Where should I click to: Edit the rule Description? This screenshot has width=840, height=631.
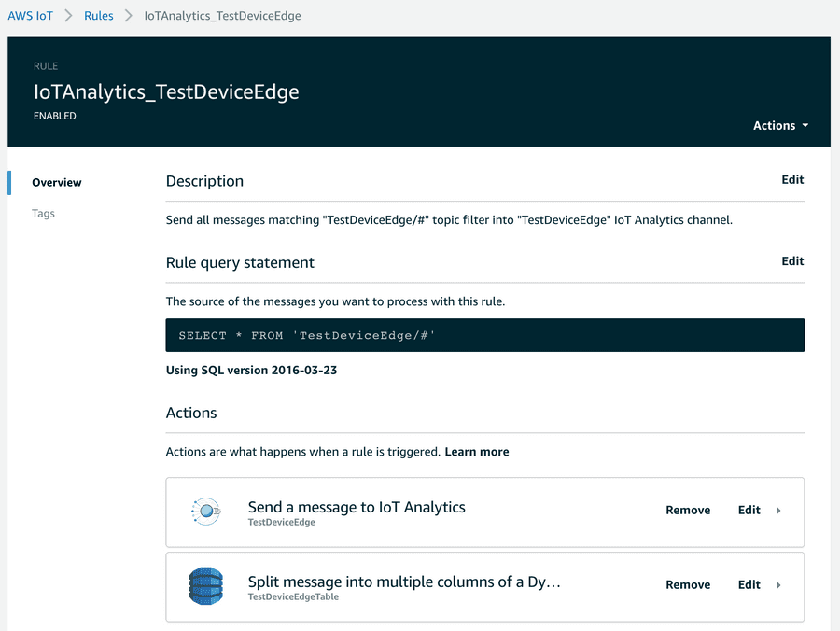coord(792,180)
